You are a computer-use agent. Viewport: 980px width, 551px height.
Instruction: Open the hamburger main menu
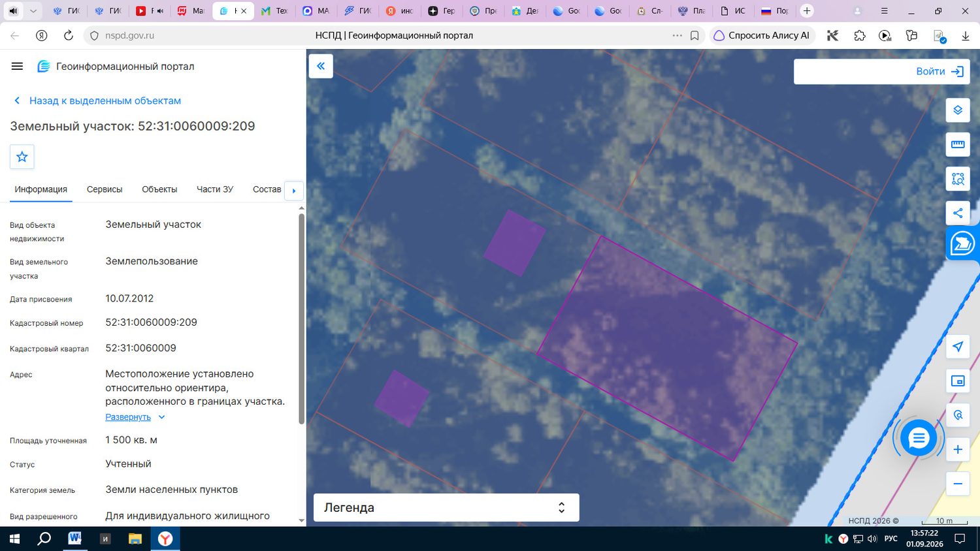point(18,66)
